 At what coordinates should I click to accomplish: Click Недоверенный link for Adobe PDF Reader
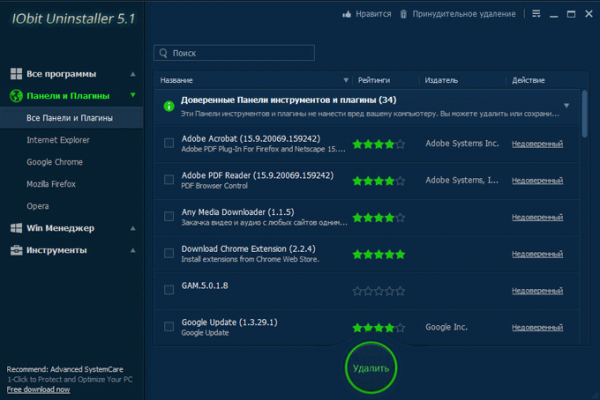537,180
